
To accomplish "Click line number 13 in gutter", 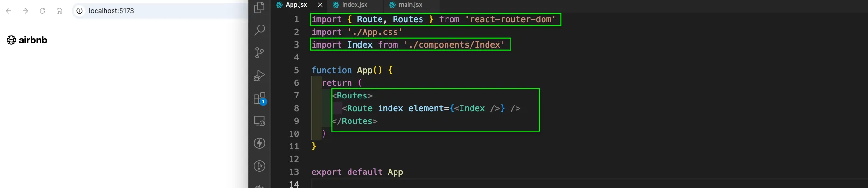I will click(x=294, y=172).
